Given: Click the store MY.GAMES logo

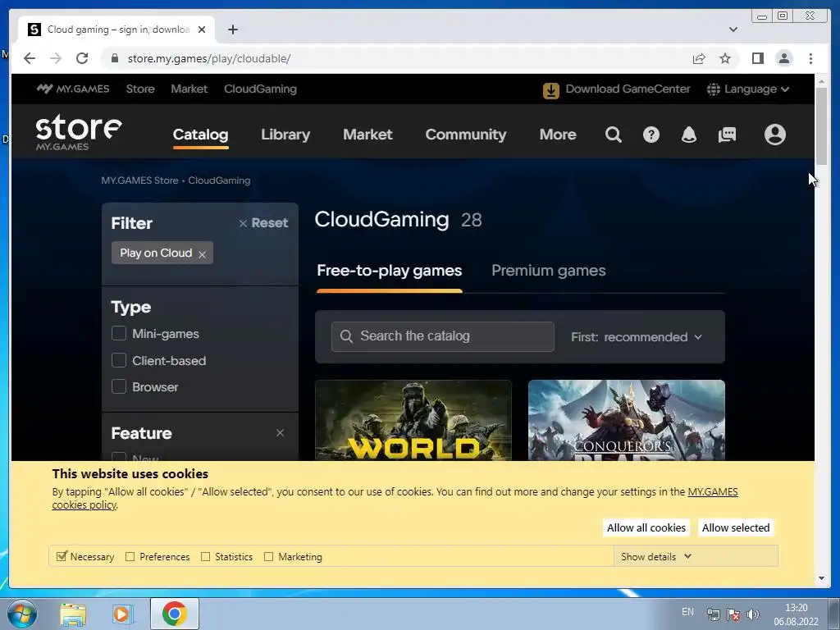Looking at the screenshot, I should pyautogui.click(x=79, y=132).
